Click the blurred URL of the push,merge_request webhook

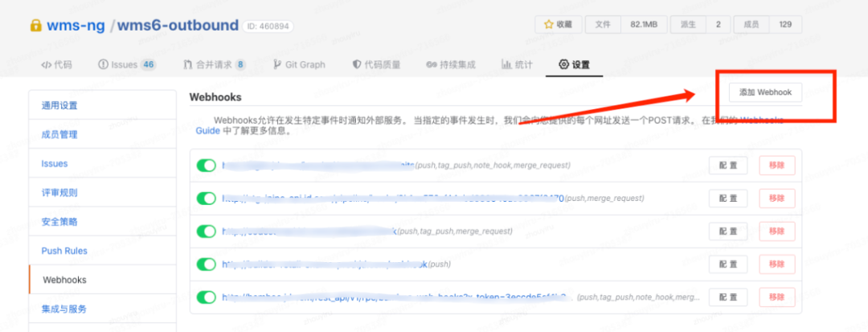(392, 198)
